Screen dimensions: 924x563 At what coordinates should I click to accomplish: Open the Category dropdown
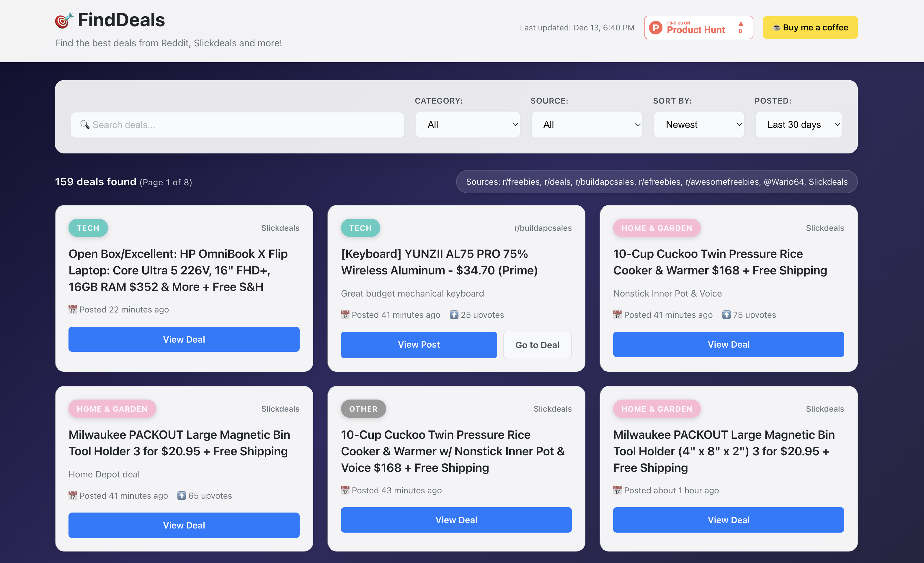pyautogui.click(x=467, y=125)
